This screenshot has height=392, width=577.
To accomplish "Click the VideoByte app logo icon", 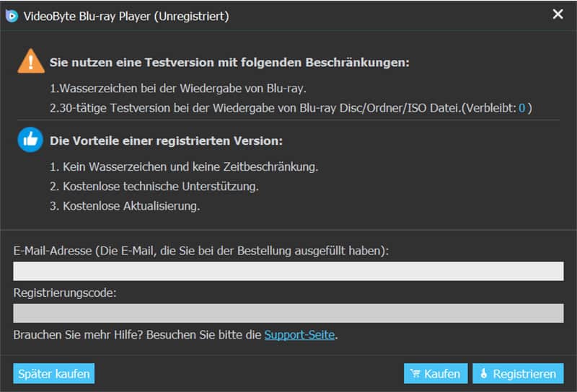I will pyautogui.click(x=12, y=16).
